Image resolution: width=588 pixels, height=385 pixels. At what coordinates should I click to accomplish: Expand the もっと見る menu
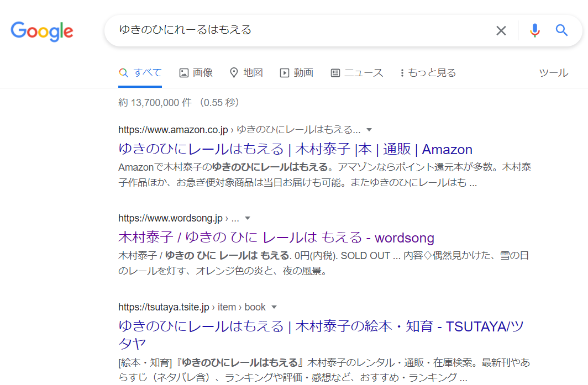428,73
